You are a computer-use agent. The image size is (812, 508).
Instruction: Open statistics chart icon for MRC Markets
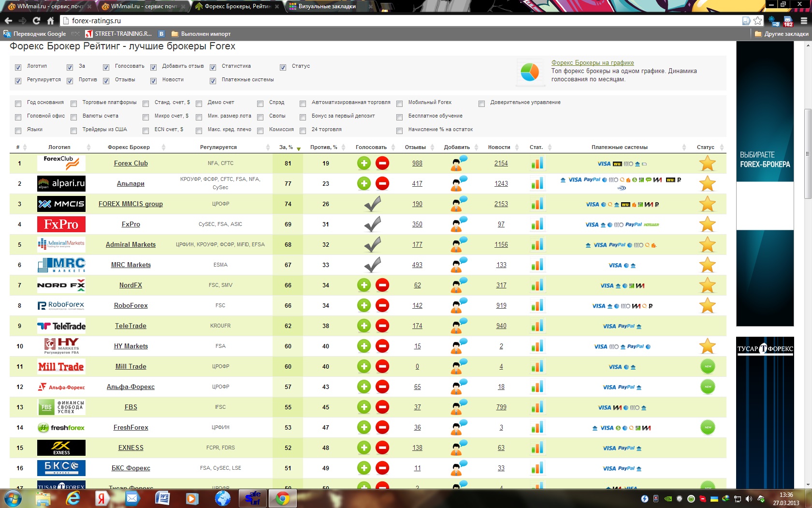click(537, 265)
